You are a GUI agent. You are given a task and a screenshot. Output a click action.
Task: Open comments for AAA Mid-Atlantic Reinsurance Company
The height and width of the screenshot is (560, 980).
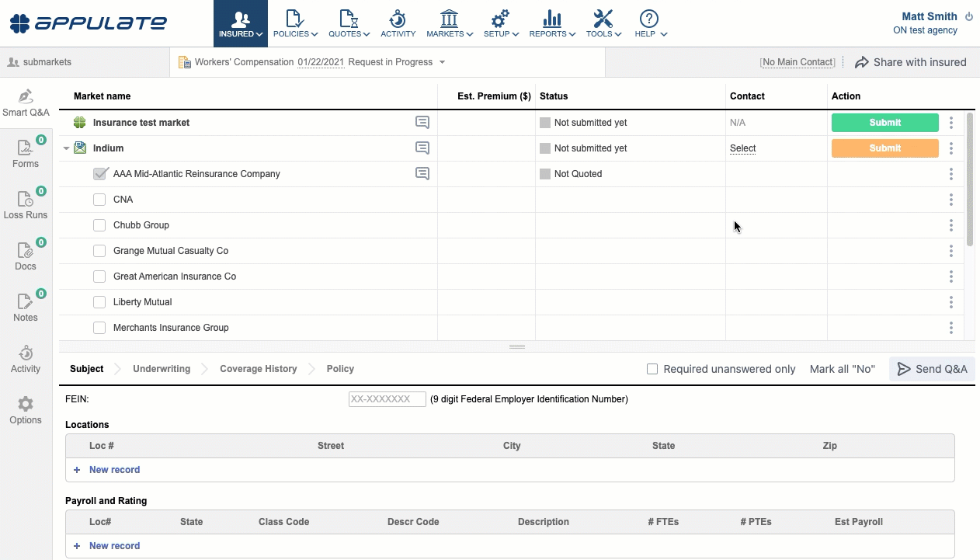[x=422, y=173]
